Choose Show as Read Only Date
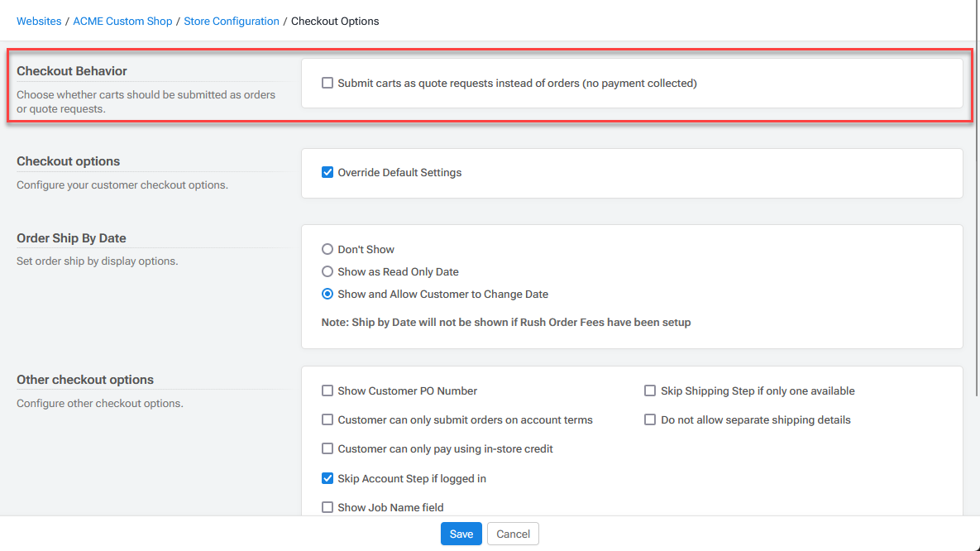 tap(327, 271)
